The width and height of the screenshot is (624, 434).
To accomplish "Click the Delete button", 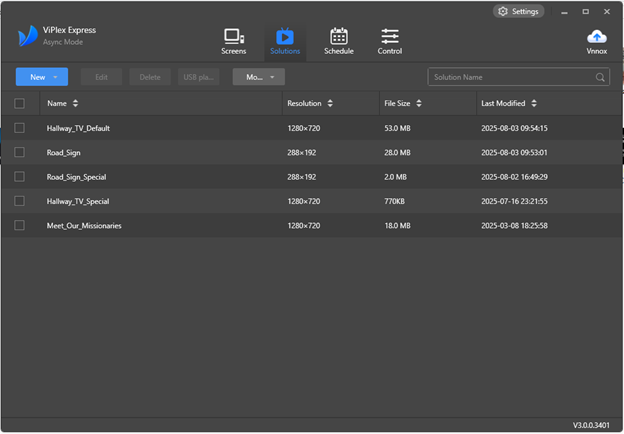I will pyautogui.click(x=150, y=77).
